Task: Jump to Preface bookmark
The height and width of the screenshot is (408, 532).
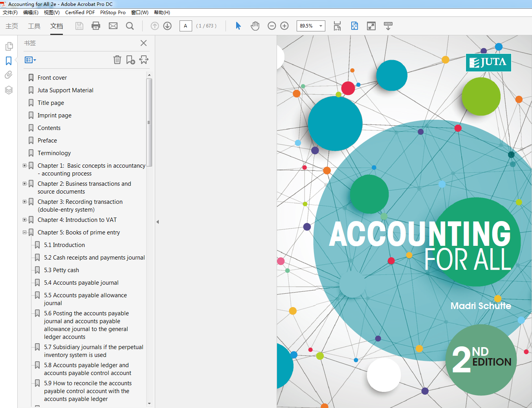Action: coord(47,141)
